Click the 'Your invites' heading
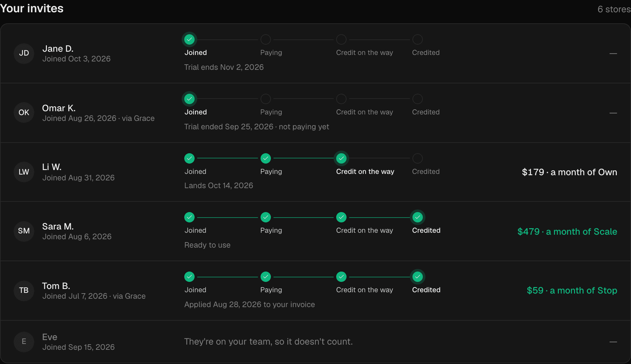Viewport: 631px width, 364px height. [x=32, y=8]
